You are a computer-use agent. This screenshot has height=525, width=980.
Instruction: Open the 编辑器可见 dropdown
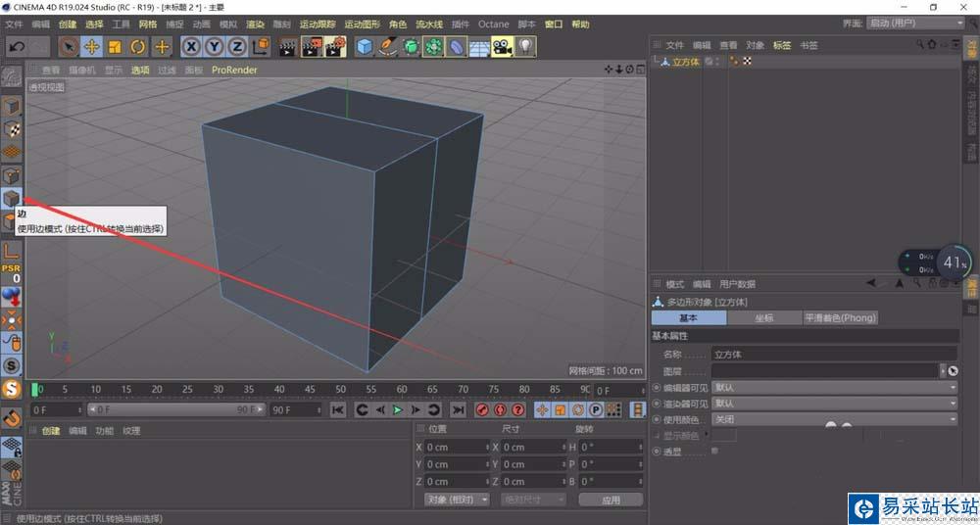coord(833,387)
